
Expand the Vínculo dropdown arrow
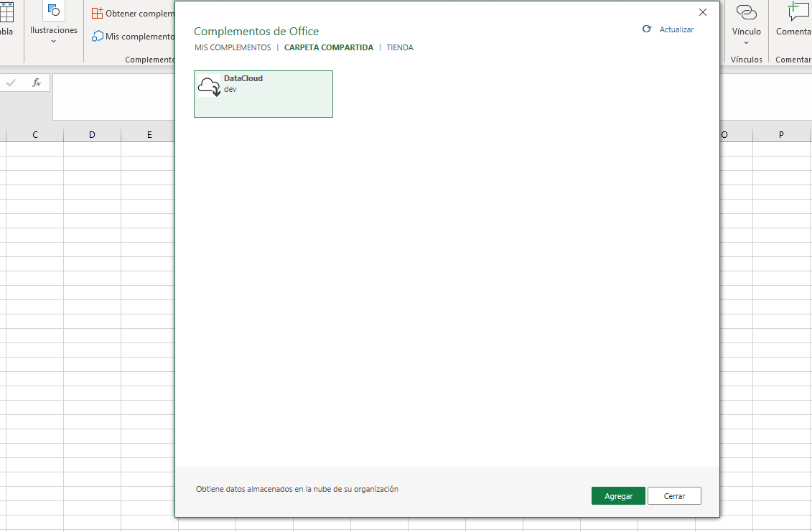(746, 43)
